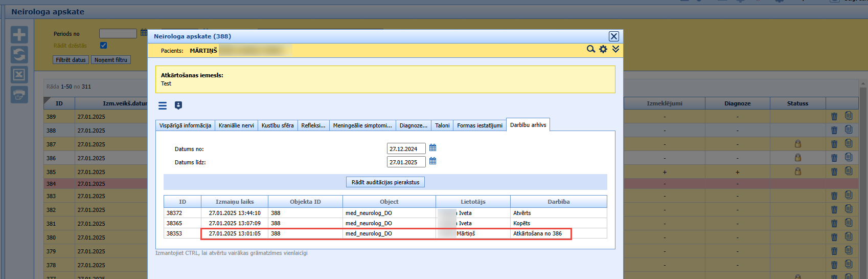Select audit row with ID 38353
The width and height of the screenshot is (868, 279).
tap(385, 233)
